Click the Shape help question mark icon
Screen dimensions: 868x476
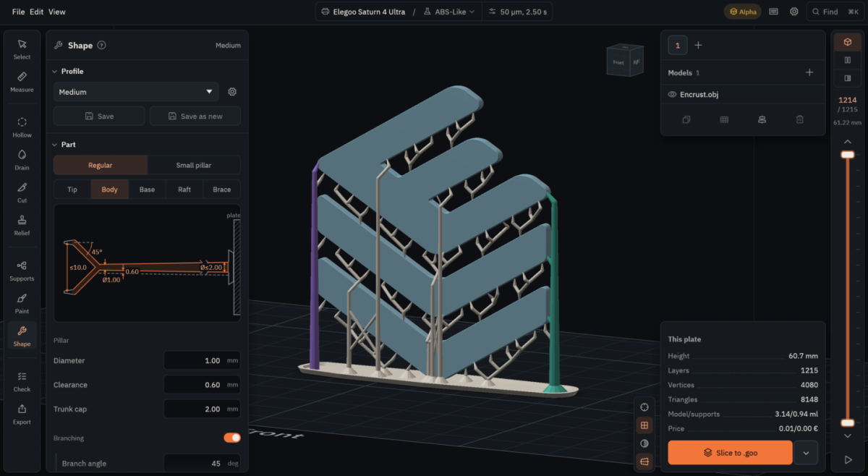click(101, 45)
